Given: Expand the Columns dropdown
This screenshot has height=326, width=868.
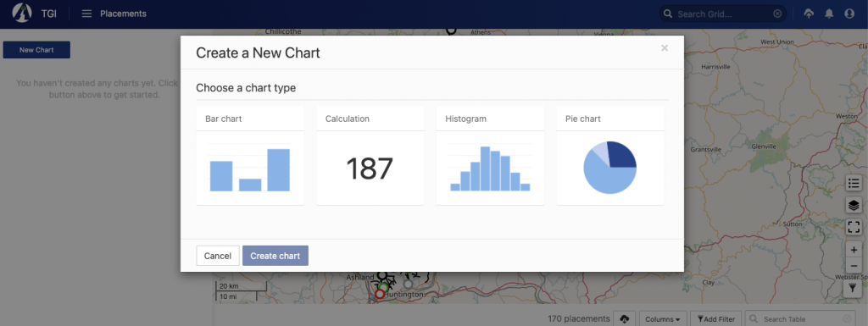Looking at the screenshot, I should click(x=663, y=319).
